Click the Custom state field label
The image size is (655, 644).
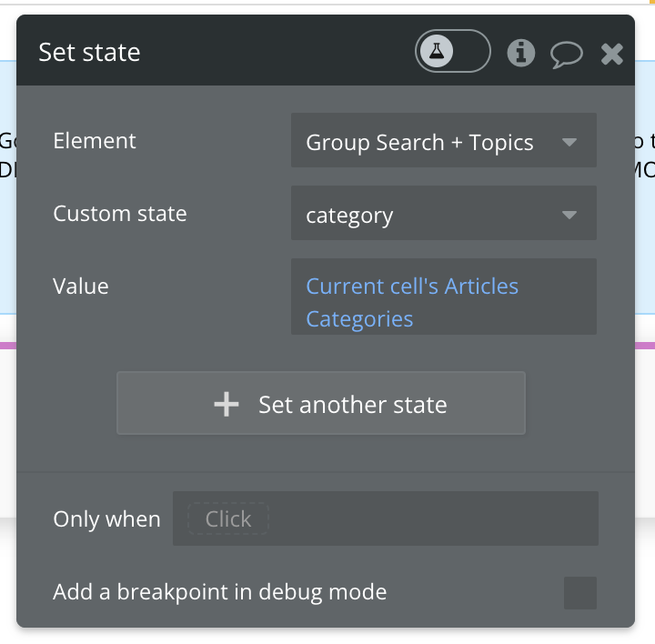click(x=120, y=214)
